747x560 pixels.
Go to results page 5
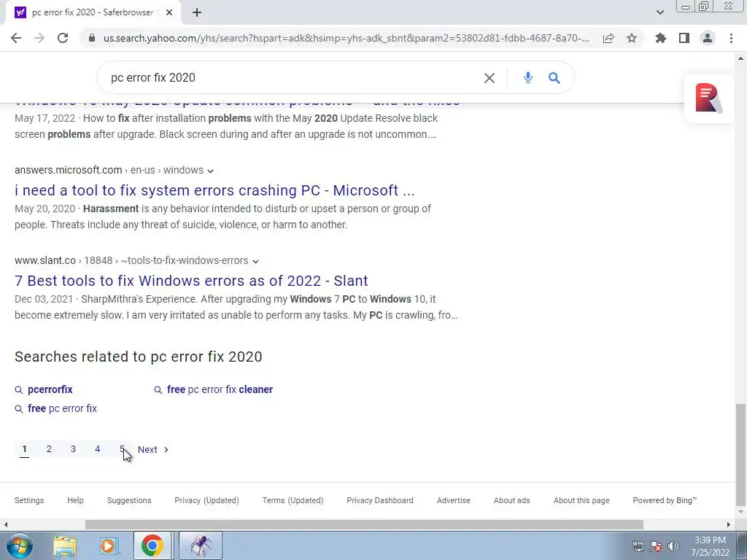tap(122, 449)
